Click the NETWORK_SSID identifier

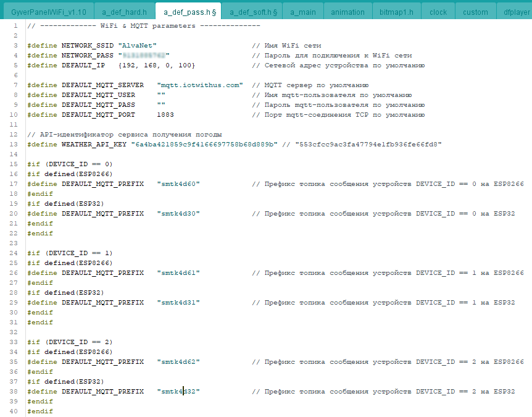click(88, 46)
